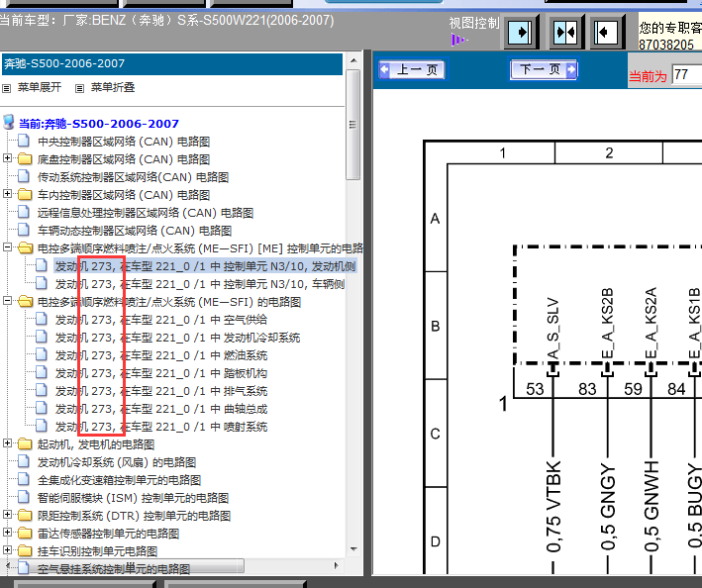Screen dimensions: 702x588
Task: Open 全集成化变速箱控制单元的电路图
Action: [x=119, y=480]
